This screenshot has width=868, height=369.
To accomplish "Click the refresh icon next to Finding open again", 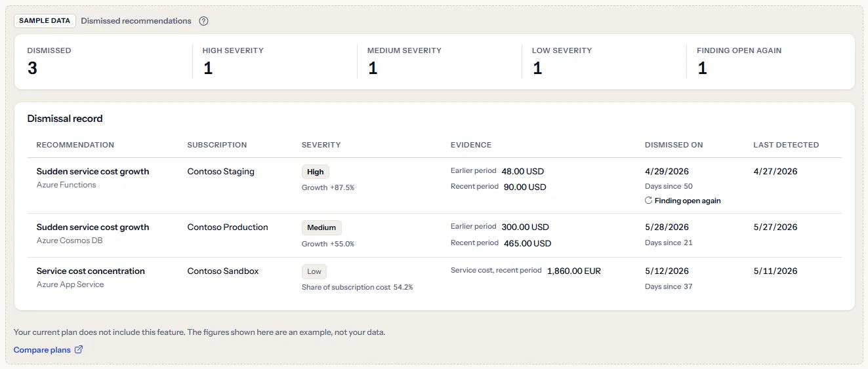I will [x=649, y=201].
